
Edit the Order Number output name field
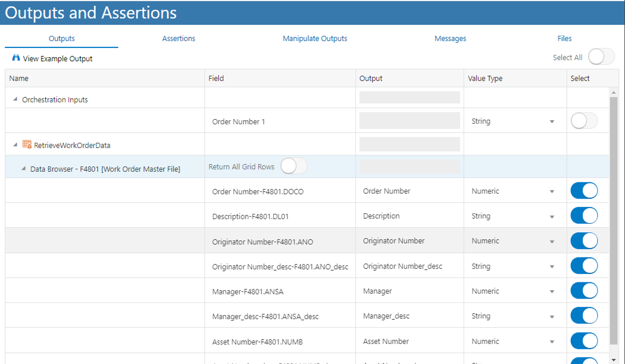click(410, 191)
